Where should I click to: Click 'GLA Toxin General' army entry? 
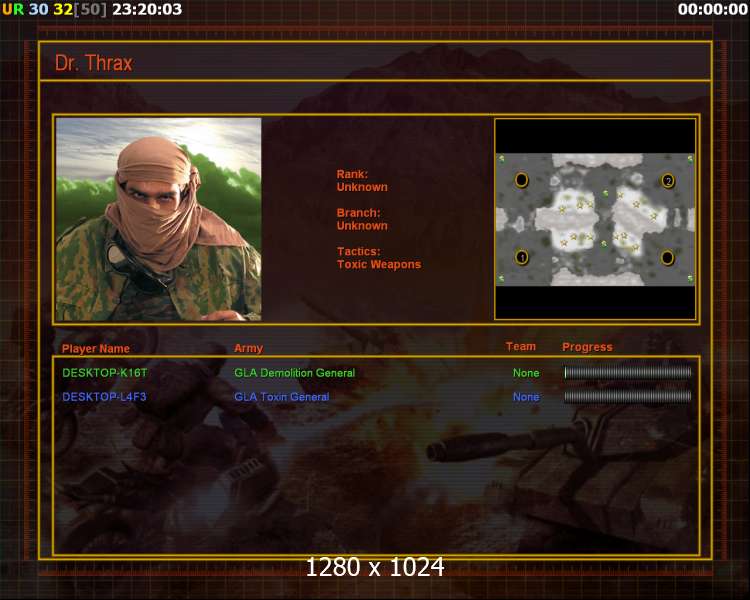click(x=282, y=397)
